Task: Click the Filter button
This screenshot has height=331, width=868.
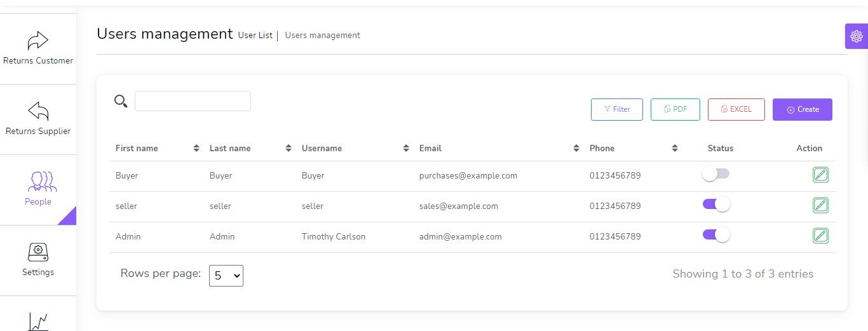Action: 616,109
